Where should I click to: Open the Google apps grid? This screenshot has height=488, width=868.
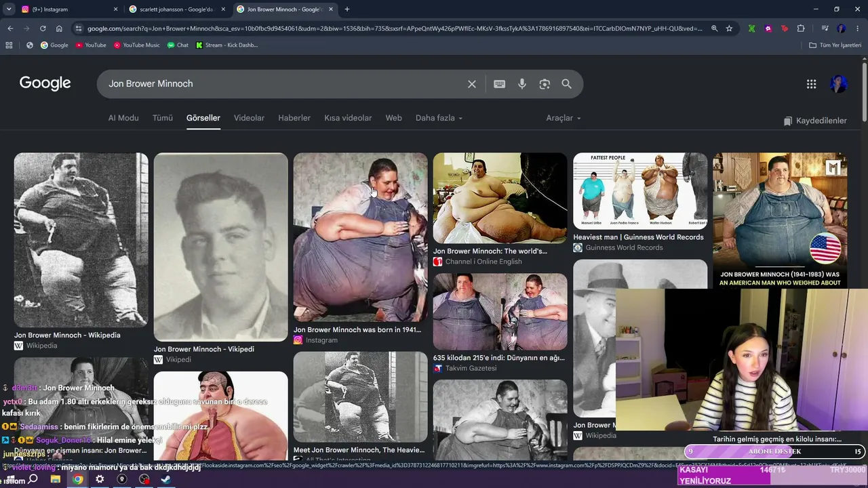pos(811,84)
